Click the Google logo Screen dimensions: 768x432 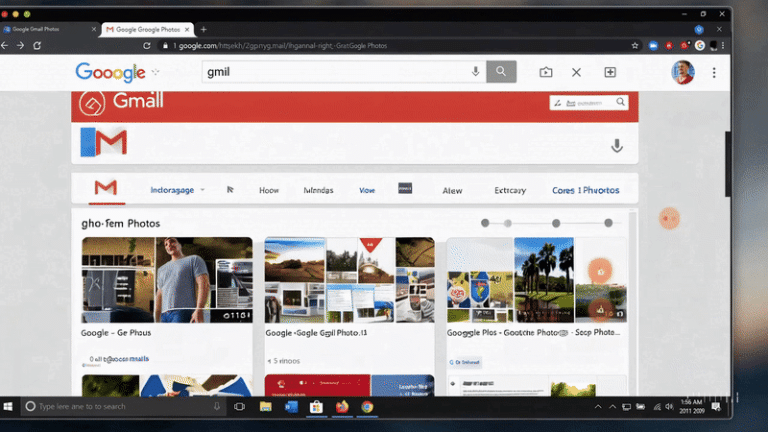[110, 72]
